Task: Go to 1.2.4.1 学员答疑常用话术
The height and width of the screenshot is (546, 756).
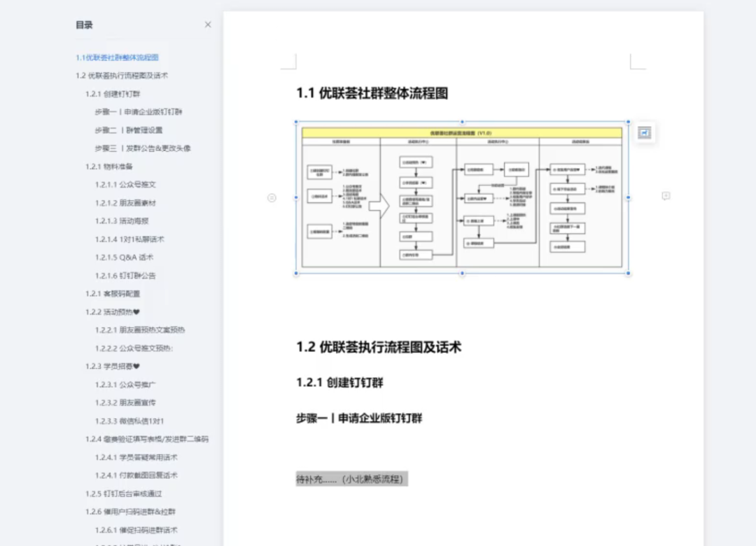Action: [136, 458]
